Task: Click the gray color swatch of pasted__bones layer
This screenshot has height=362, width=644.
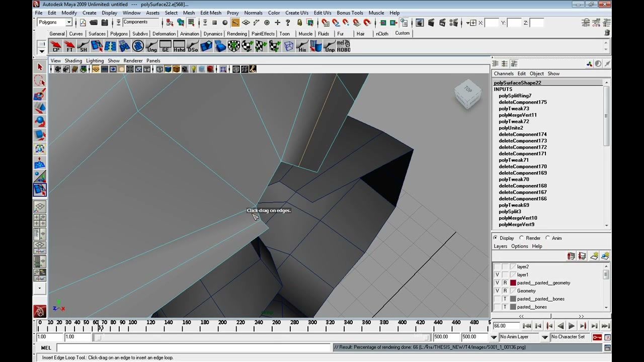Action: pos(513,307)
